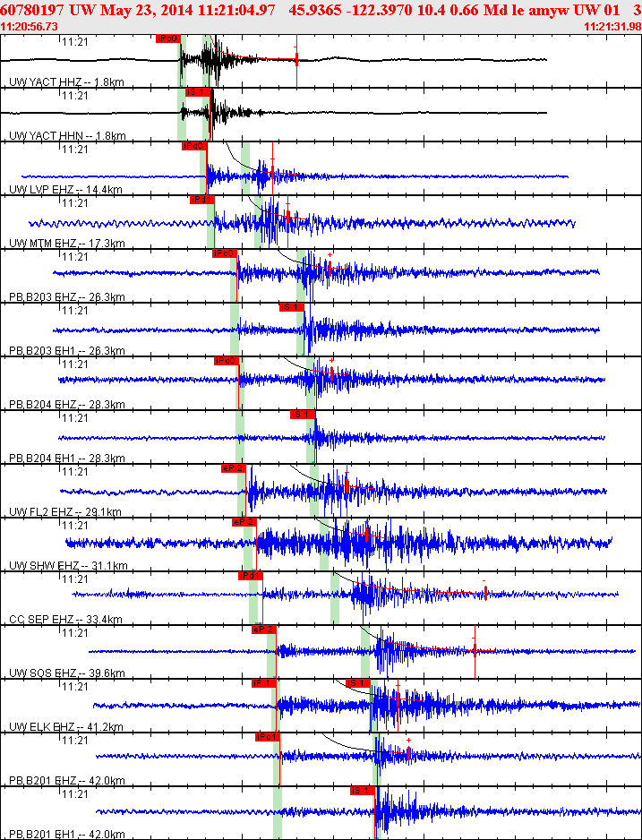Click the red coda end marker on YACT HHZ
642x840 pixels.
point(296,59)
